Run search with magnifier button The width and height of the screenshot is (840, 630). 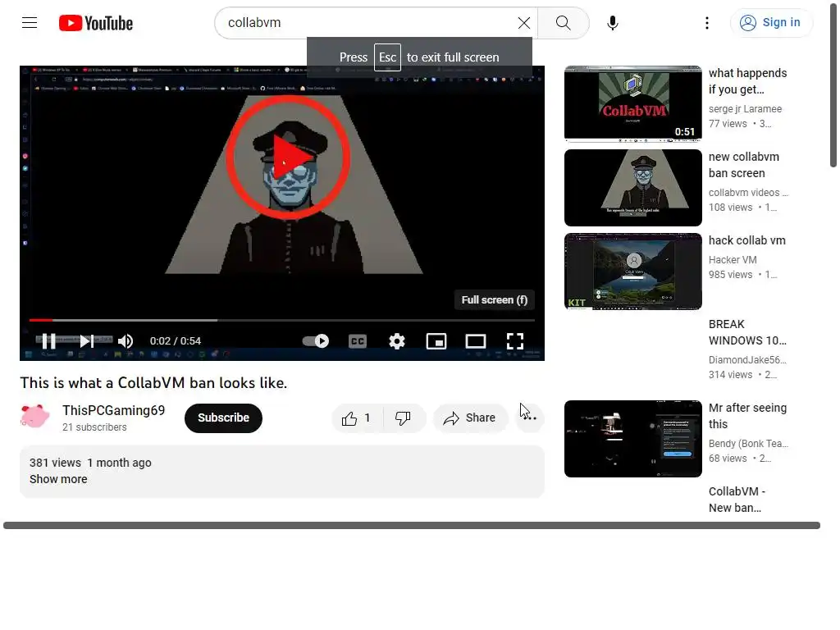pos(563,22)
